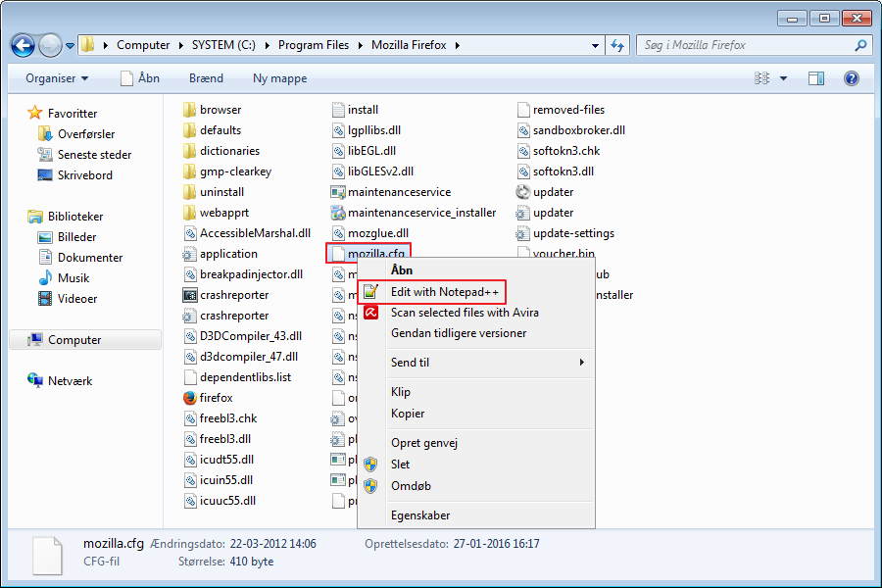Image resolution: width=882 pixels, height=588 pixels.
Task: Select Computer in navigation pane
Action: (x=85, y=340)
